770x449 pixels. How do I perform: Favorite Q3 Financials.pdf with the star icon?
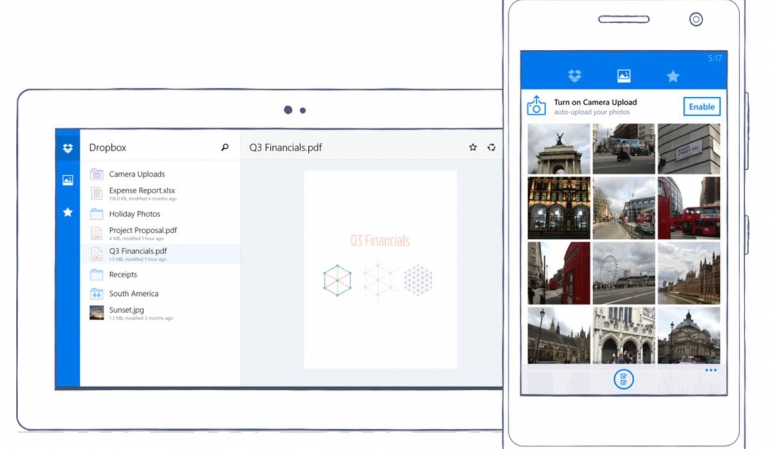pyautogui.click(x=473, y=148)
